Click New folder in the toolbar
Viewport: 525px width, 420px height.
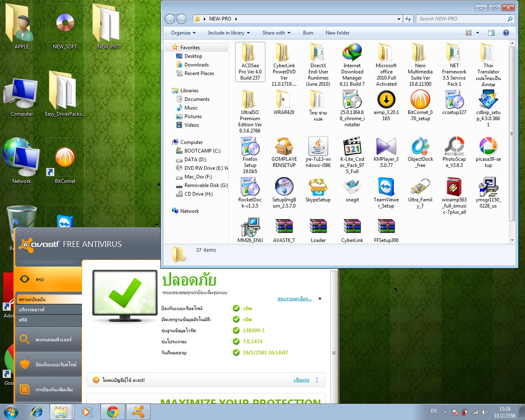point(338,33)
